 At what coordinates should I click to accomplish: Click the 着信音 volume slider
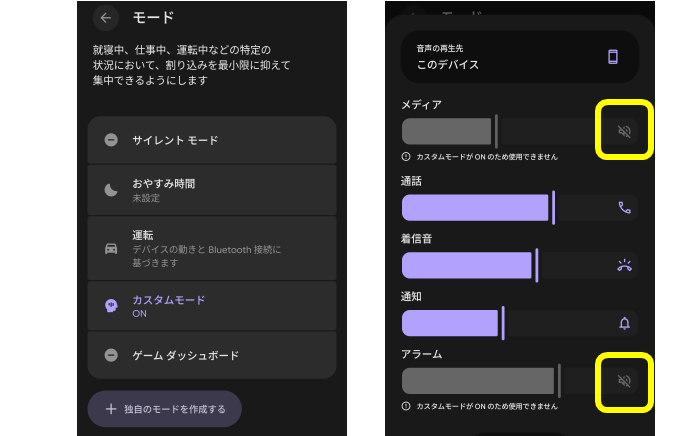[x=500, y=265]
